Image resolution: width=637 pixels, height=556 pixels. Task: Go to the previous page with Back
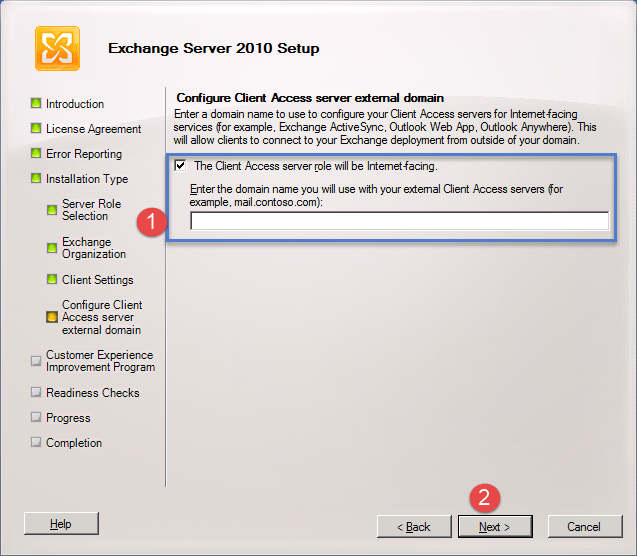coord(414,527)
